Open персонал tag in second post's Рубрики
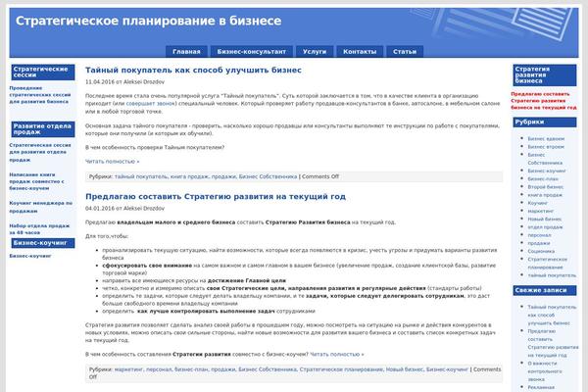Screen dimensions: 588x392 pyautogui.click(x=159, y=369)
